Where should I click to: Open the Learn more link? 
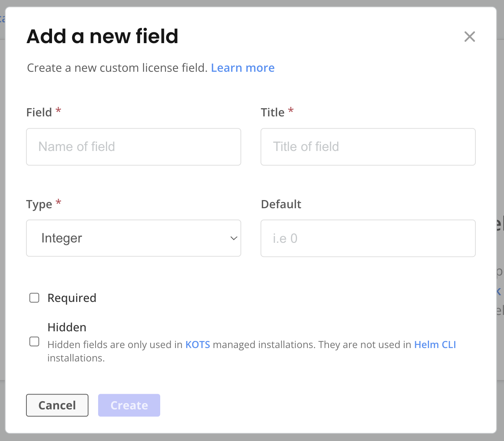[x=243, y=68]
